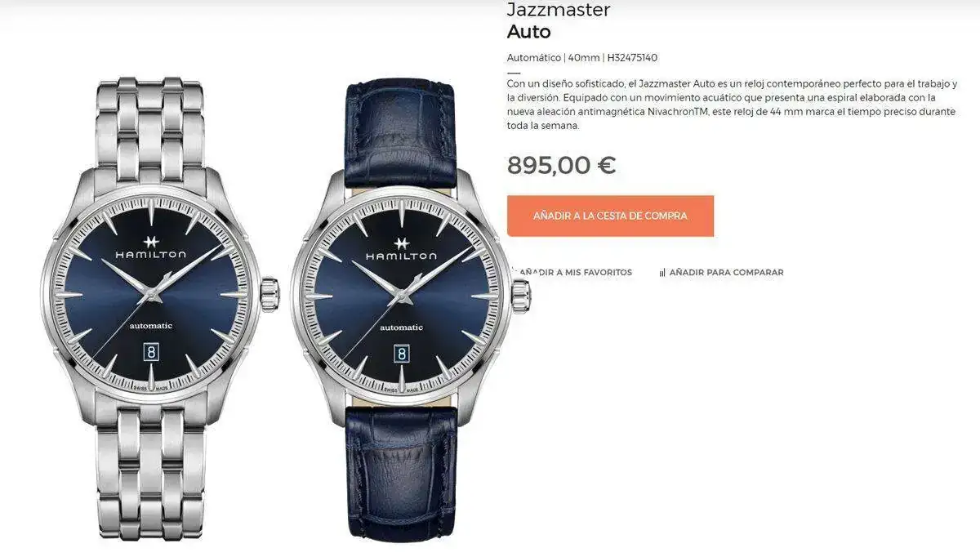Screen dimensions: 980x557
Task: Click the date window on the steel watch
Action: pos(151,352)
